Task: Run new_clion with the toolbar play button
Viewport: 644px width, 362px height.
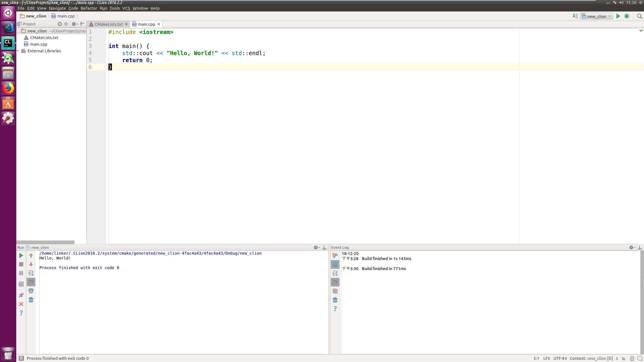Action: (x=618, y=16)
